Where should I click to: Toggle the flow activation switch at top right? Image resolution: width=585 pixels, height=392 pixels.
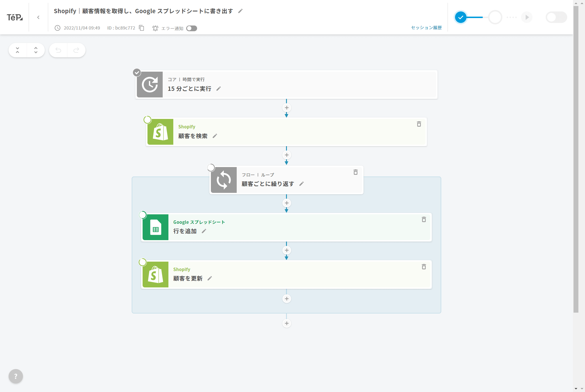pos(556,17)
